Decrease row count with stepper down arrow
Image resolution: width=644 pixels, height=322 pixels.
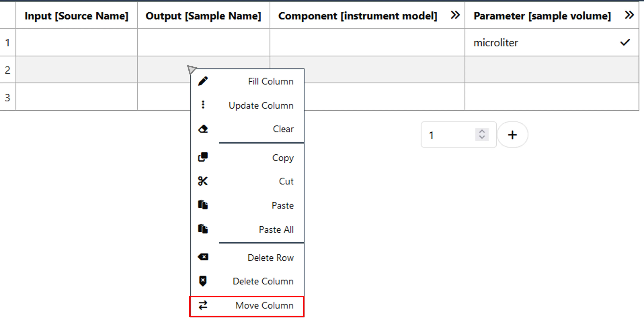pyautogui.click(x=482, y=137)
